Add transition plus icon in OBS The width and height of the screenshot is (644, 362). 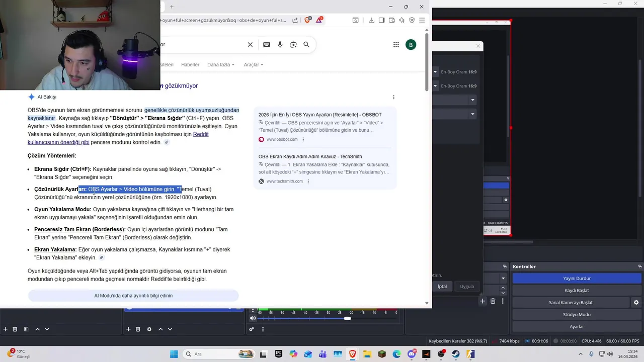(482, 301)
